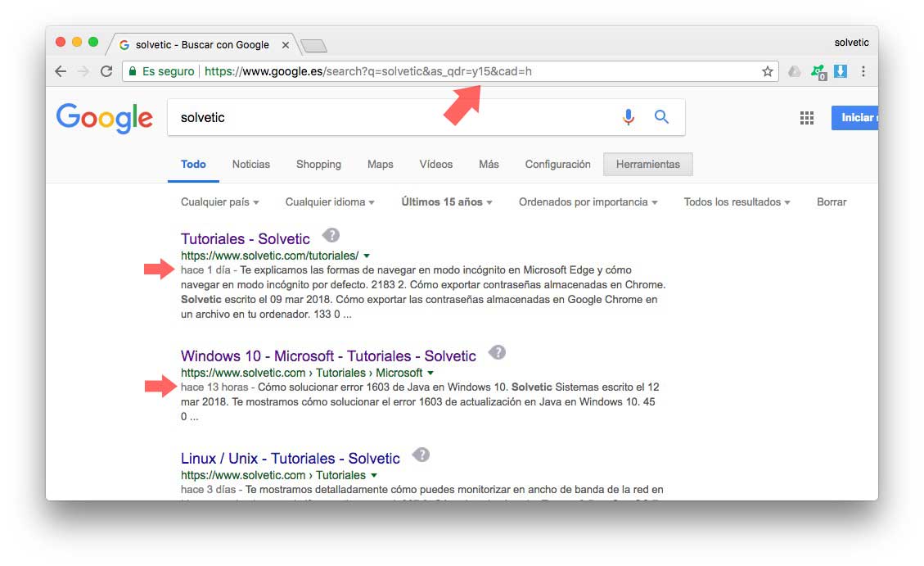Click the 'hace 13 horas' date text
The height and width of the screenshot is (566, 924).
coord(214,387)
